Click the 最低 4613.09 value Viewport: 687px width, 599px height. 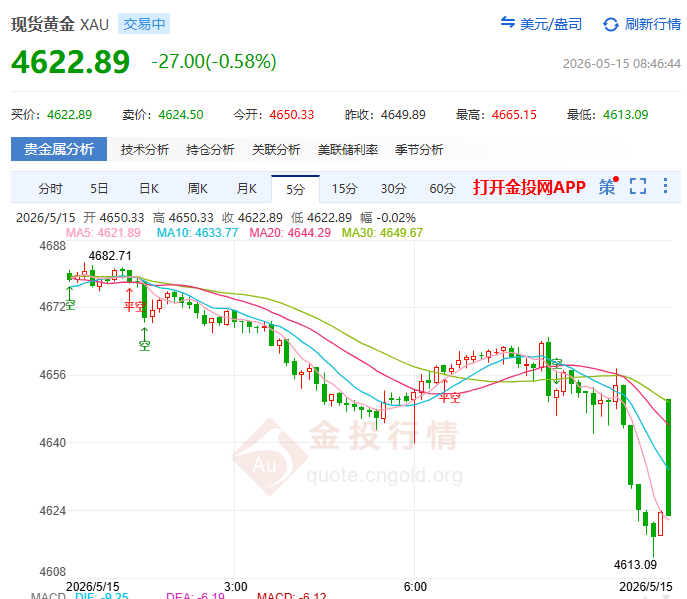(626, 115)
